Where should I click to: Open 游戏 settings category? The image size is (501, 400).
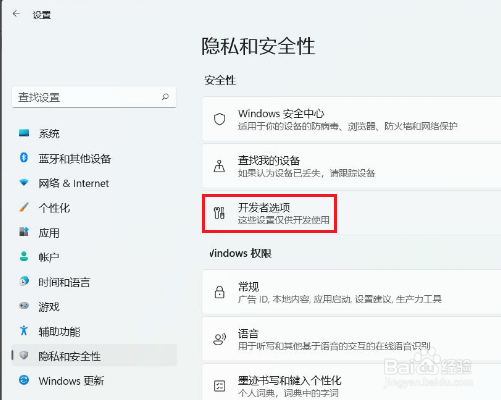(x=94, y=307)
